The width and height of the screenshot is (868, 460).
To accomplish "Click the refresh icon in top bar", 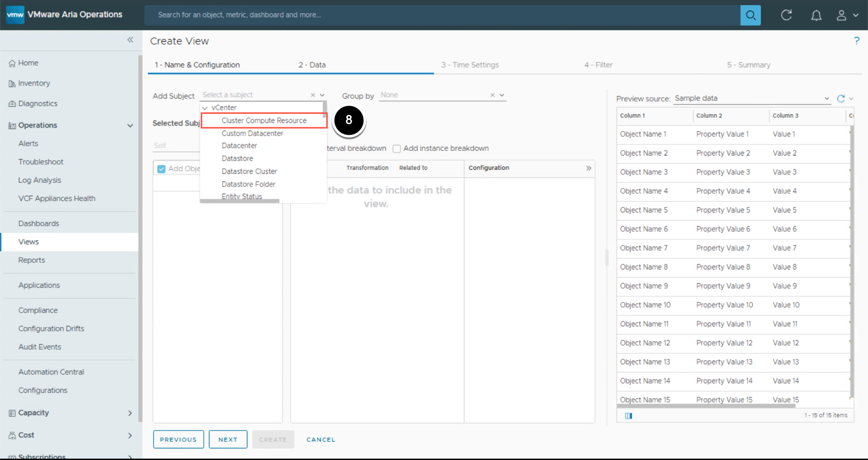I will click(786, 15).
